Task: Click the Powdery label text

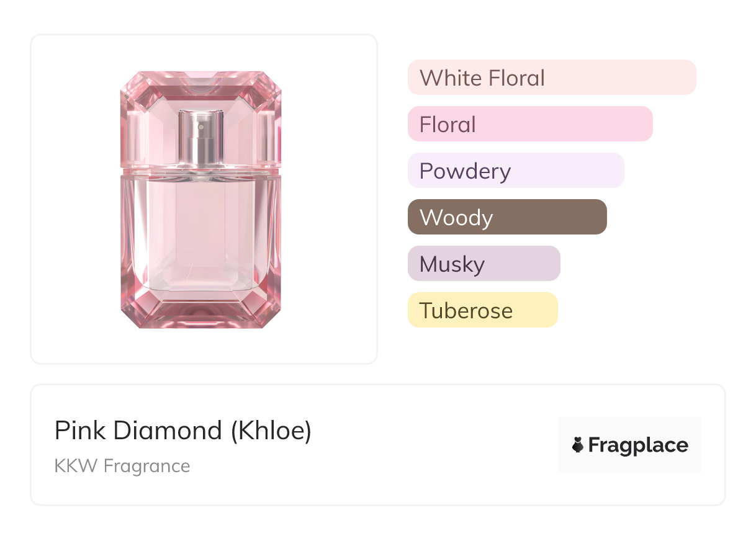Action: pyautogui.click(x=465, y=171)
